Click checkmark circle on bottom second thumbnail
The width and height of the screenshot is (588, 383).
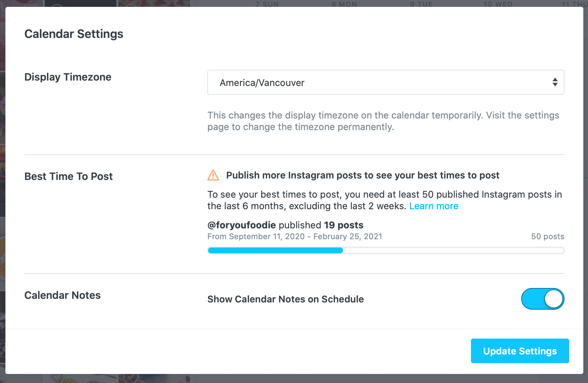click(131, 378)
